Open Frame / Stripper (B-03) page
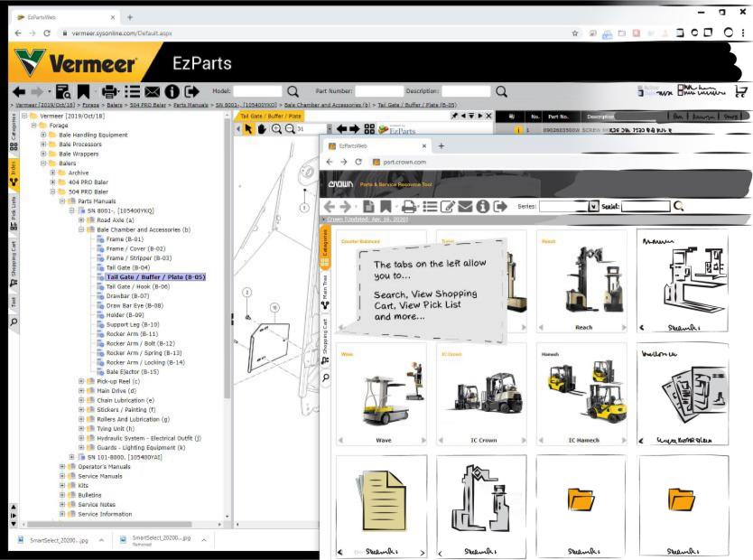Screen dimensions: 753x560 pos(139,258)
